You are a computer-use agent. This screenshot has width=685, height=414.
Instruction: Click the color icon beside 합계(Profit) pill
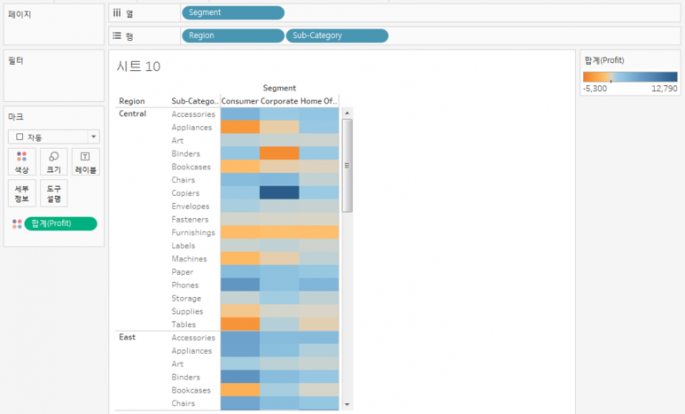15,224
